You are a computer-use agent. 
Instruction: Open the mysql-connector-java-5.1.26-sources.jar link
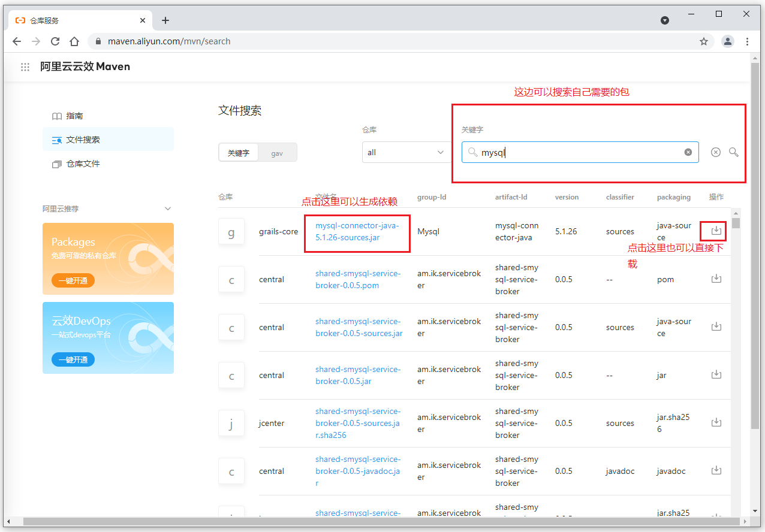tap(357, 231)
